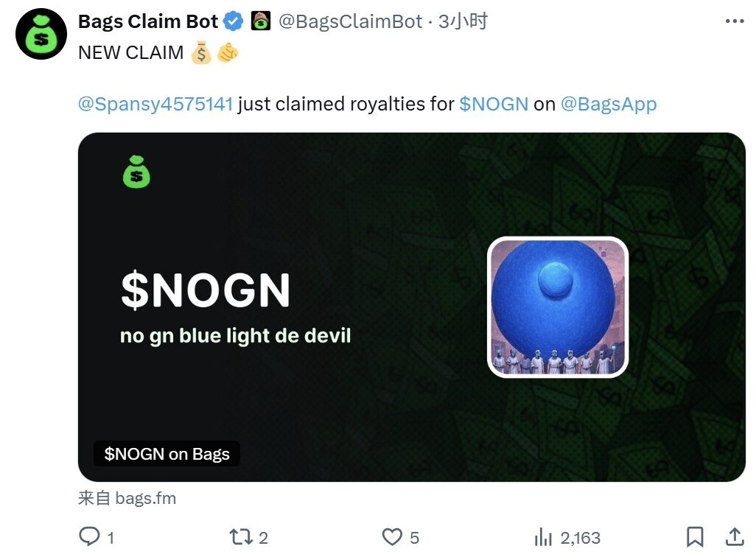Click the blue sphere token thumbnail

(x=558, y=307)
